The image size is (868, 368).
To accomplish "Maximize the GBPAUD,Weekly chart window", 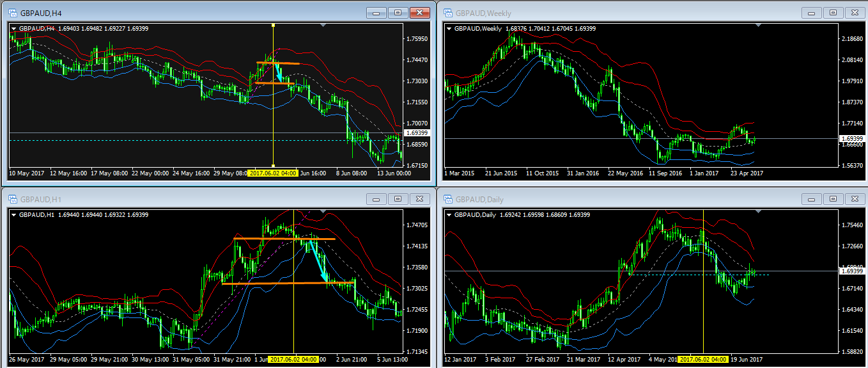I will point(832,13).
